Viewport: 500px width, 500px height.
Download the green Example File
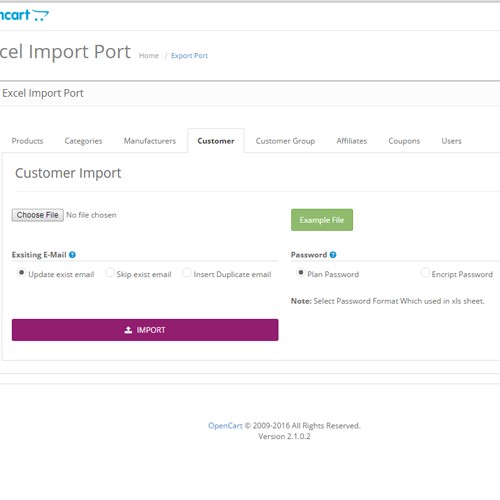point(322,220)
